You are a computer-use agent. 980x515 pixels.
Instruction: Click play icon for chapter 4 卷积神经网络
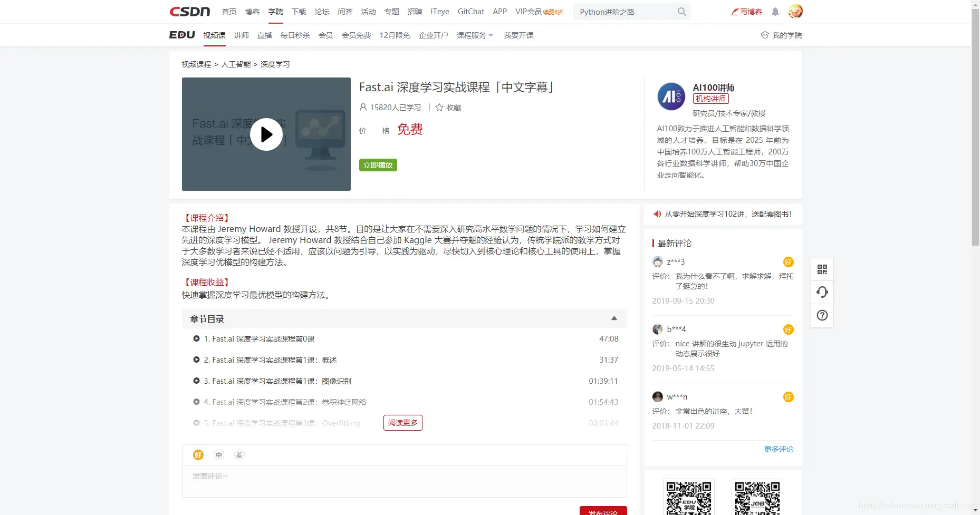pos(196,402)
